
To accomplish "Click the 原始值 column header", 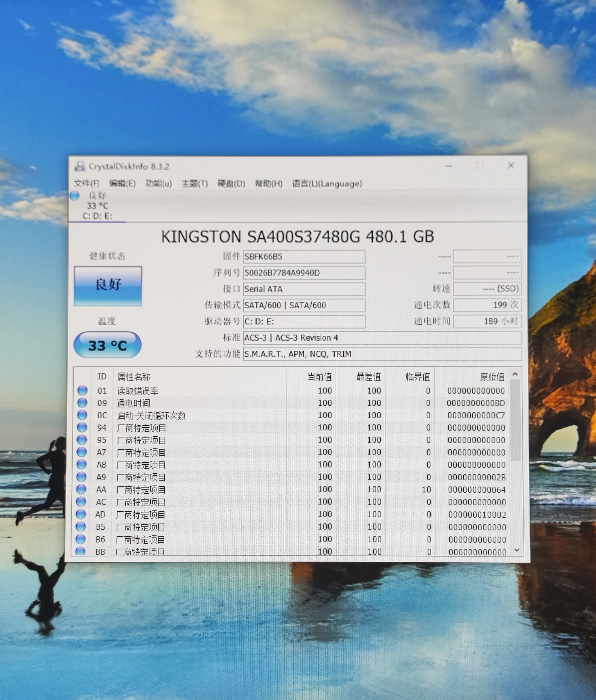I will (472, 376).
